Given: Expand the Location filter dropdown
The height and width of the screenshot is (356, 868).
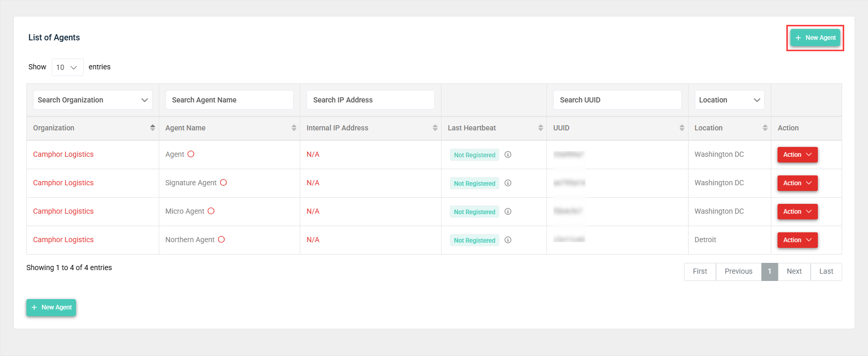Looking at the screenshot, I should point(729,100).
